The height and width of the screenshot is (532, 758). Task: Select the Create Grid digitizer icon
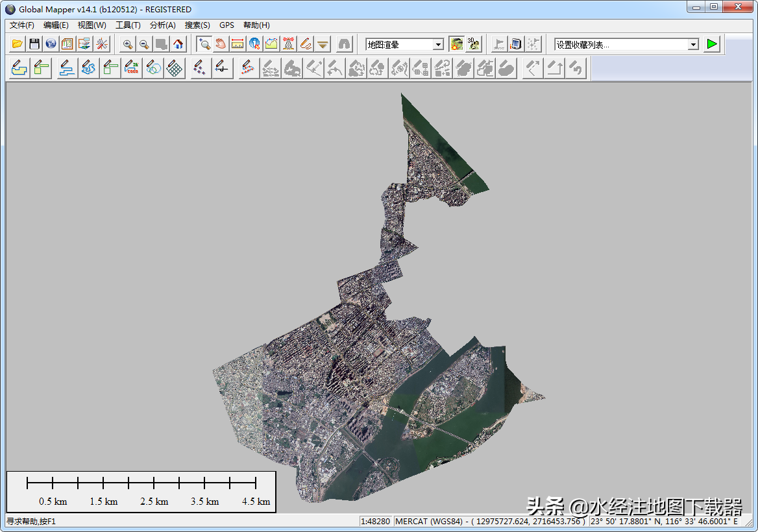pyautogui.click(x=174, y=68)
